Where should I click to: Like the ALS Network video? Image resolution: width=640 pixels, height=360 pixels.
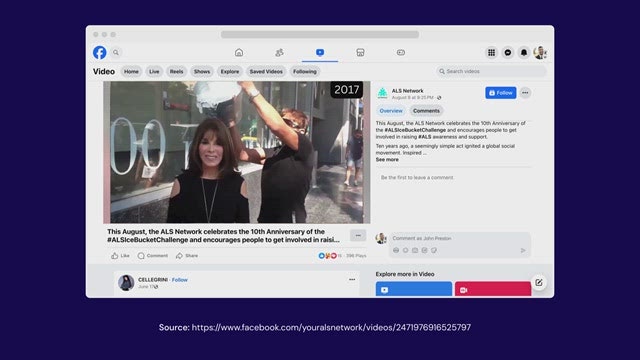120,256
